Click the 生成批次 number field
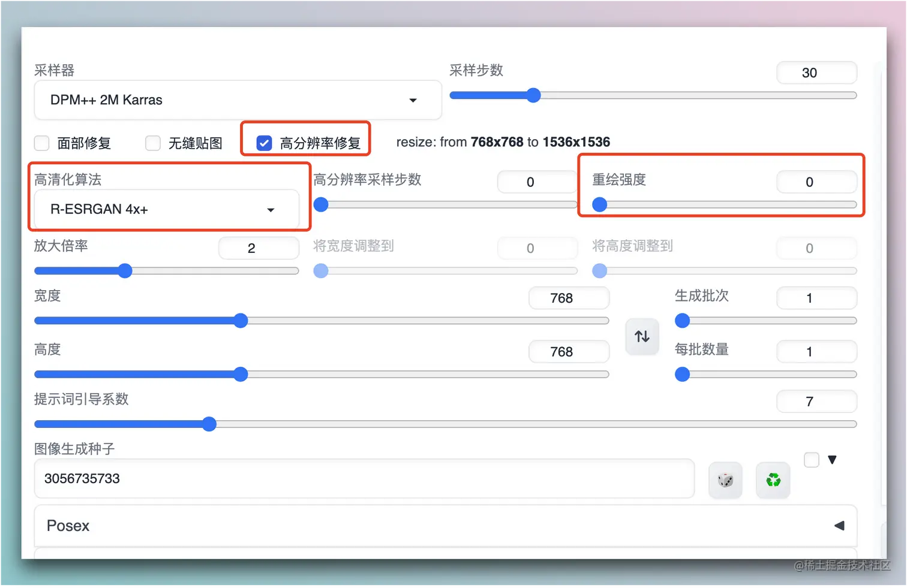 coord(816,298)
